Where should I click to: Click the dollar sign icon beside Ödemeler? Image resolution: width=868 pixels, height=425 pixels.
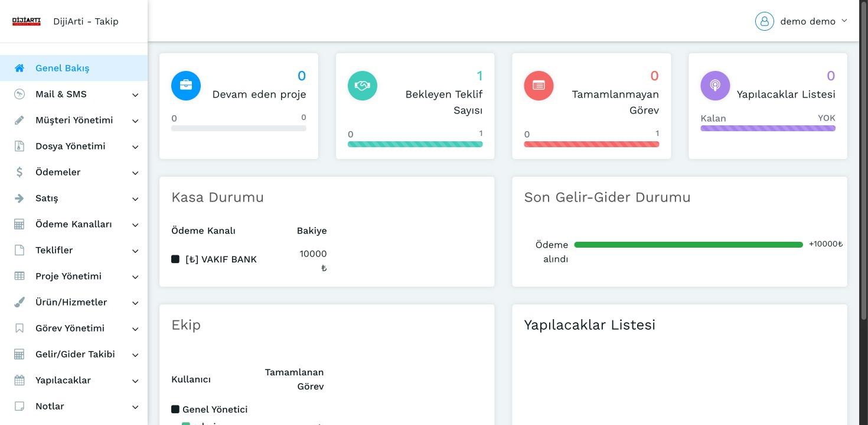click(19, 172)
